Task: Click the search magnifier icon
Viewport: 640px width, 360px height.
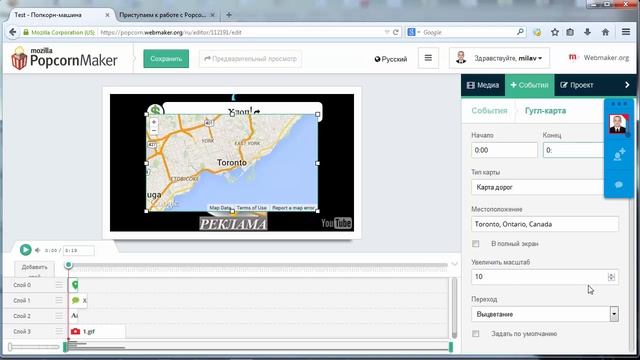Action: (520, 31)
